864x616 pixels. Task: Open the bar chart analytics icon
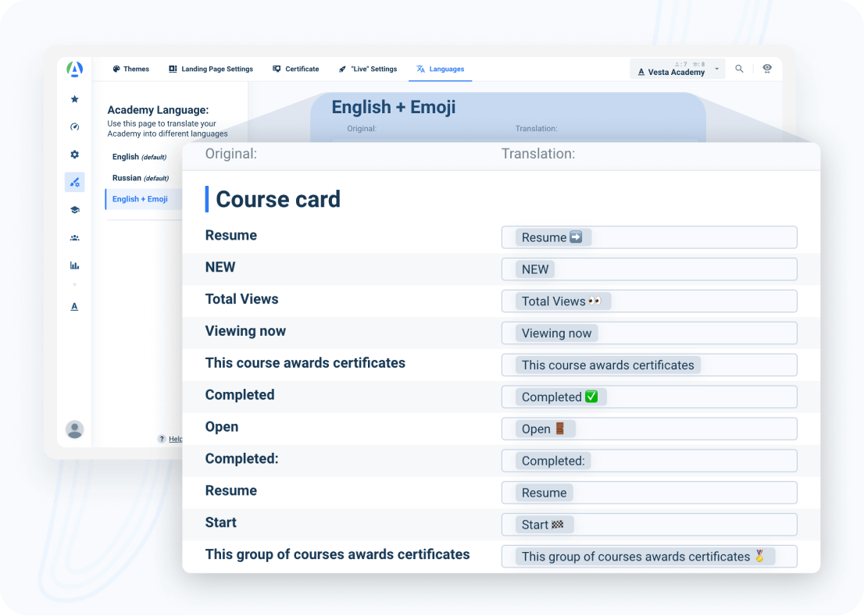pos(75,265)
